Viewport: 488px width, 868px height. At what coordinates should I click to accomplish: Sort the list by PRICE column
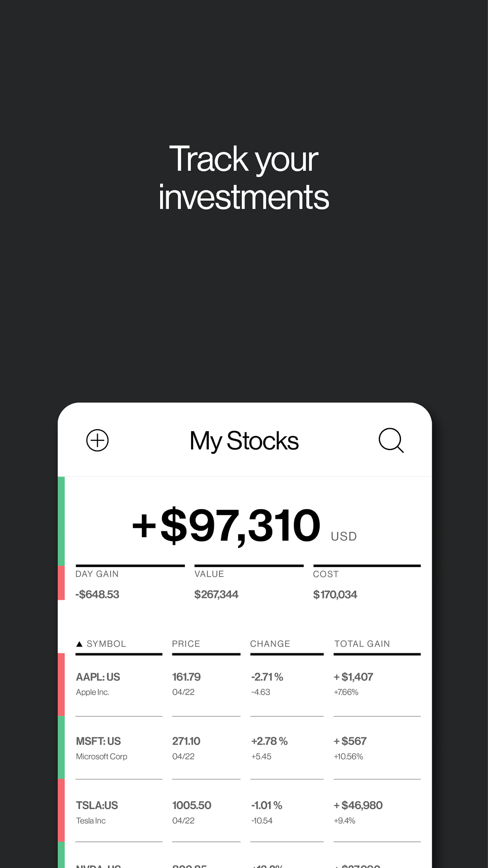(x=186, y=644)
